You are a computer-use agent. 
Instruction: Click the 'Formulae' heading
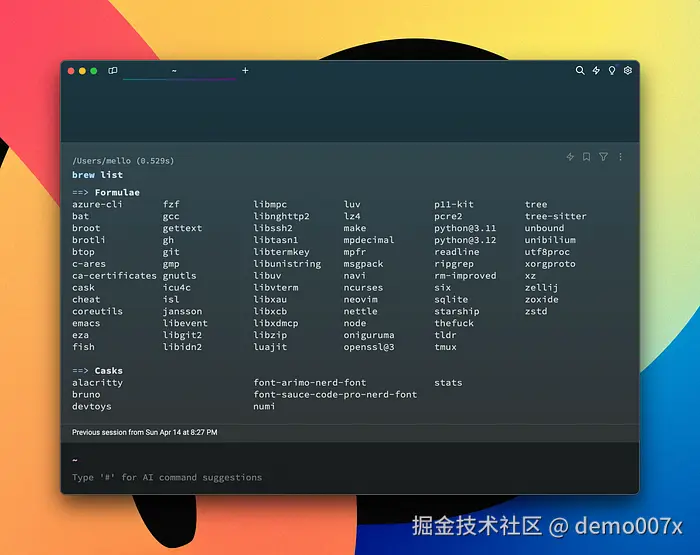[117, 192]
